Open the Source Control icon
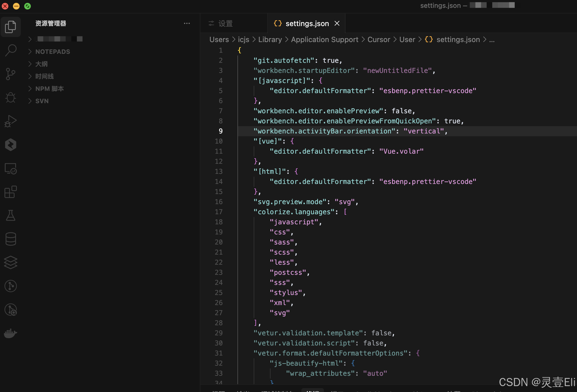 [x=11, y=74]
